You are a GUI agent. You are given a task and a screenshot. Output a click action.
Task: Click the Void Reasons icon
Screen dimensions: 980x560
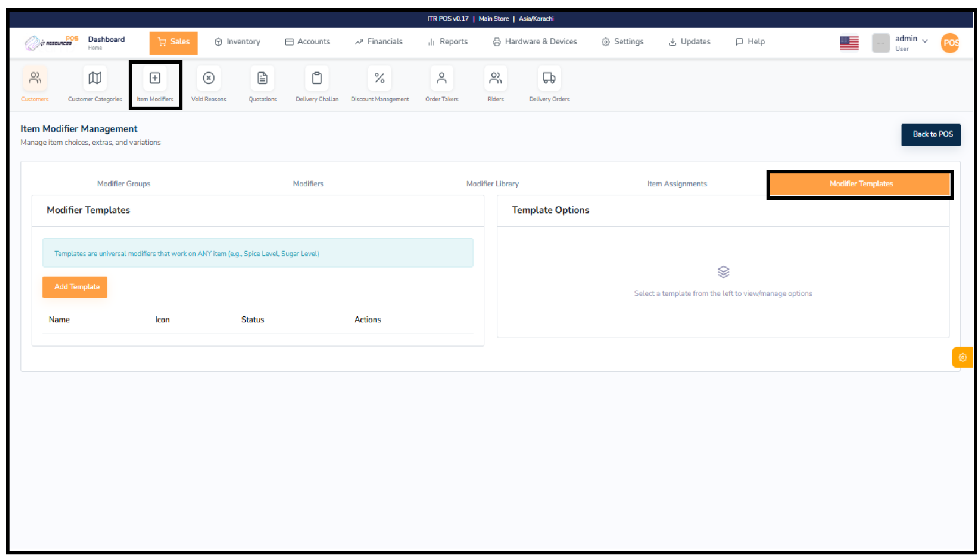(x=208, y=78)
